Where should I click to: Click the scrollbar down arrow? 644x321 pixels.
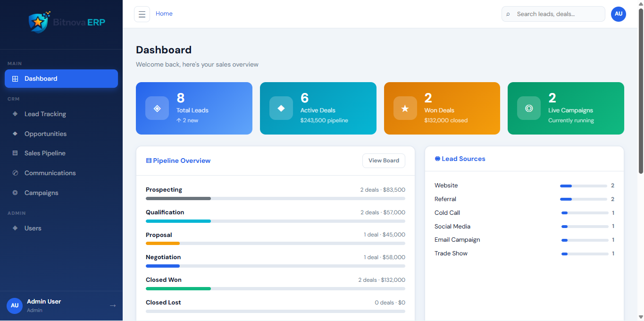click(x=641, y=317)
